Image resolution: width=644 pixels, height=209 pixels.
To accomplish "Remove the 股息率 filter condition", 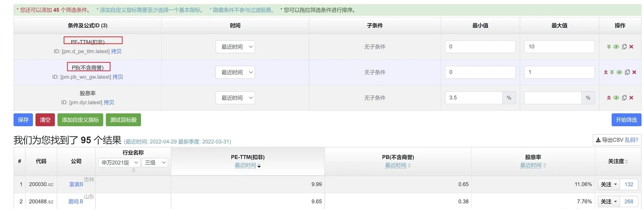I will (x=631, y=98).
